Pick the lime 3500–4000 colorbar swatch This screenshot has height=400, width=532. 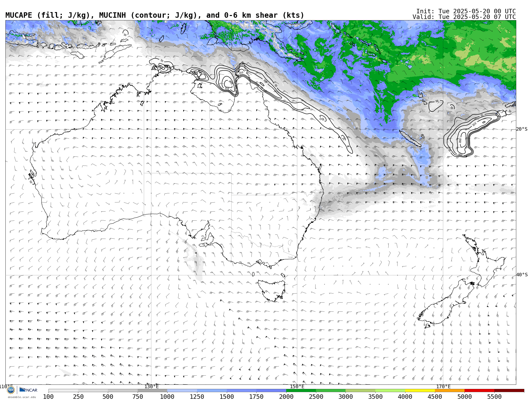(390, 391)
